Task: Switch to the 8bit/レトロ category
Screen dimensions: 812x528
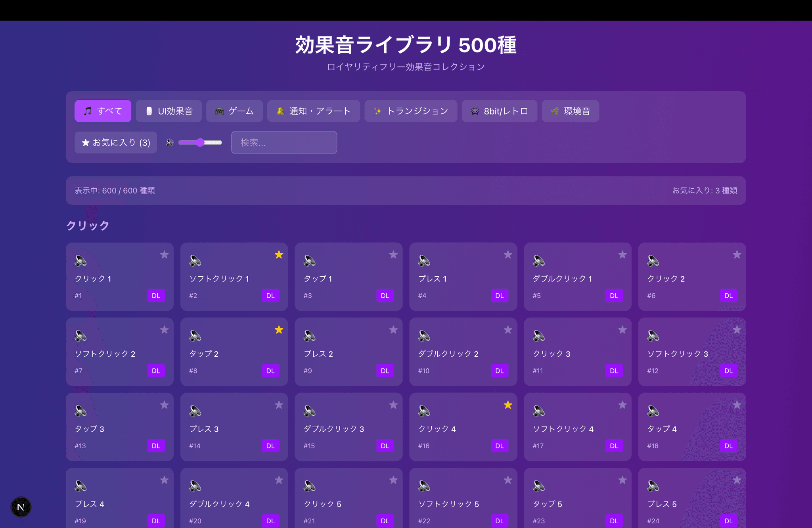Action: [x=499, y=111]
